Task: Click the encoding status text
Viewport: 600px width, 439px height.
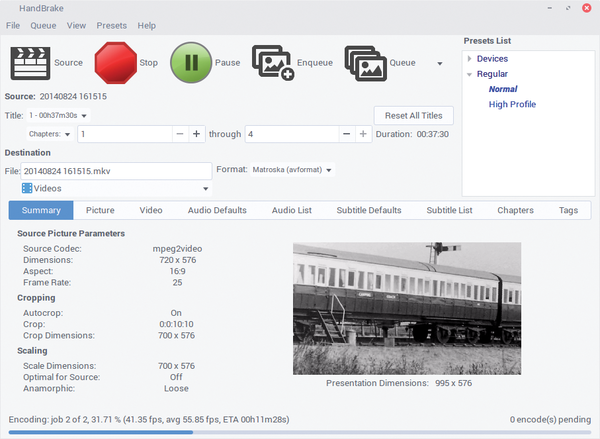Action: click(149, 419)
